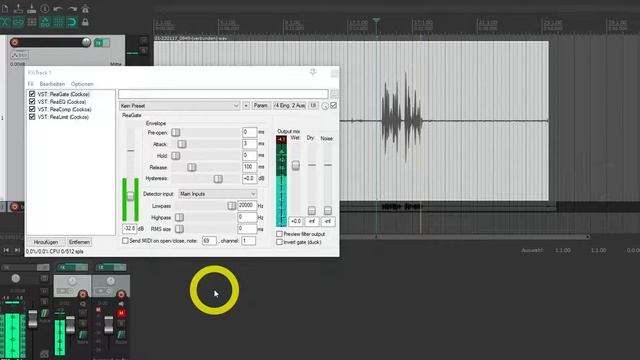Toggle envelope move-with-items icon
This screenshot has height=360, width=640.
pos(45,22)
